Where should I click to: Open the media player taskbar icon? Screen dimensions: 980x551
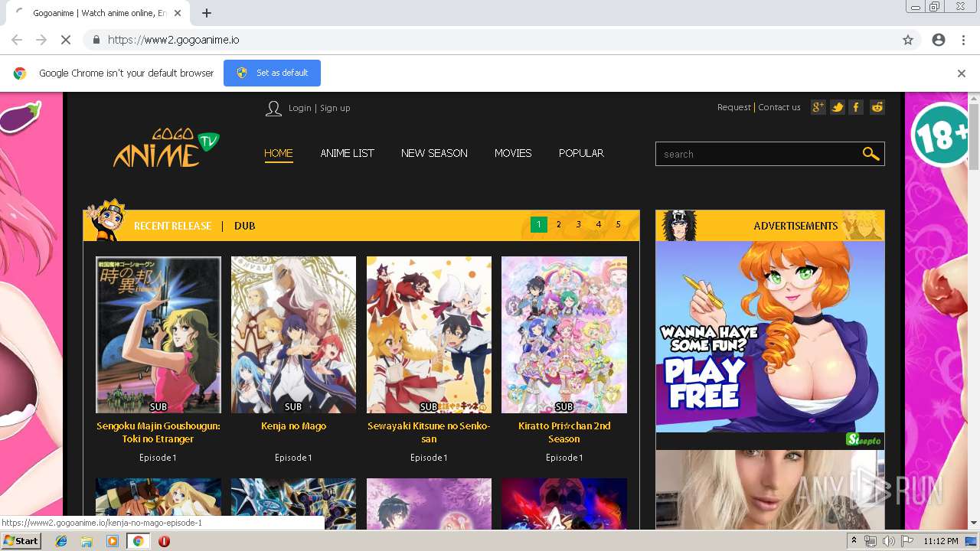coord(113,541)
